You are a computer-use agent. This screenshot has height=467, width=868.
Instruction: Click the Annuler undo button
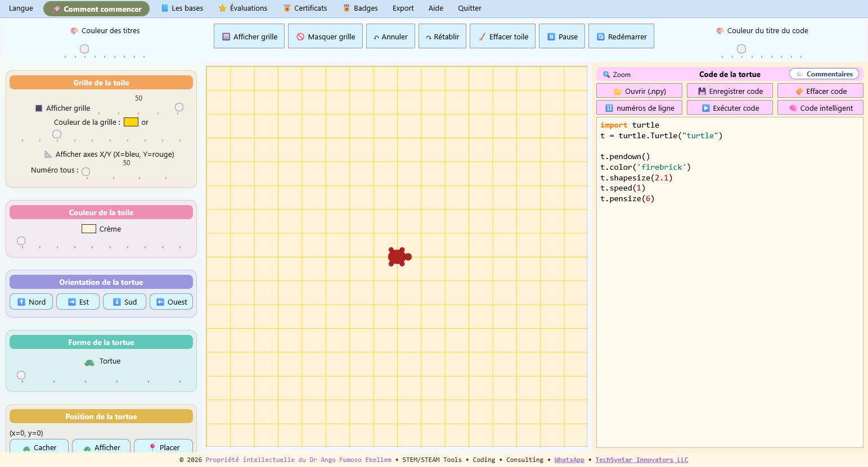click(390, 37)
